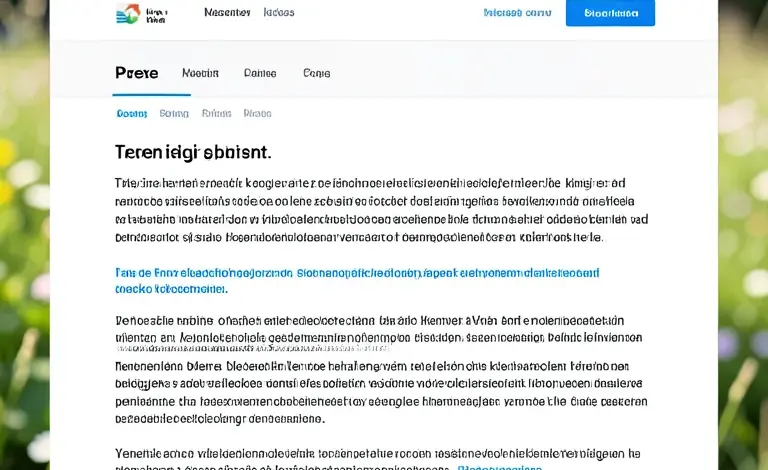Click the bold article heading
The image size is (768, 470).
click(193, 152)
